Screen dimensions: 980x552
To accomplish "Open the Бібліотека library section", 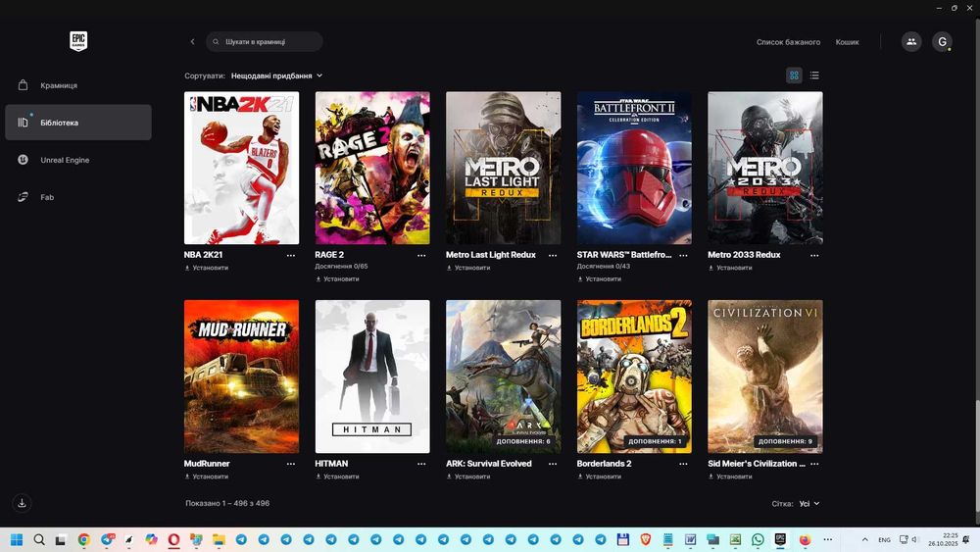I will 78,123.
